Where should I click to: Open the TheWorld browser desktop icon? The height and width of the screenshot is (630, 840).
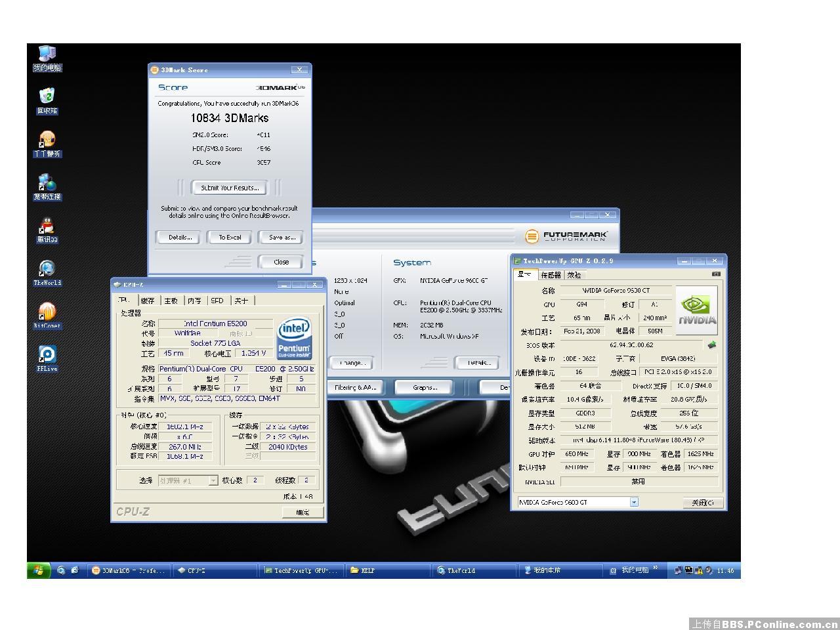pyautogui.click(x=47, y=273)
